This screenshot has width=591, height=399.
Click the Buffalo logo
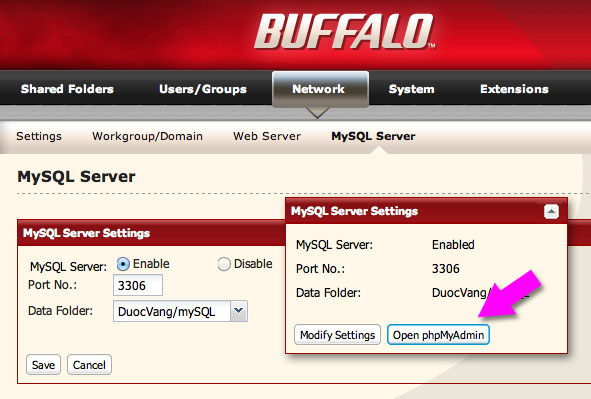click(x=345, y=32)
